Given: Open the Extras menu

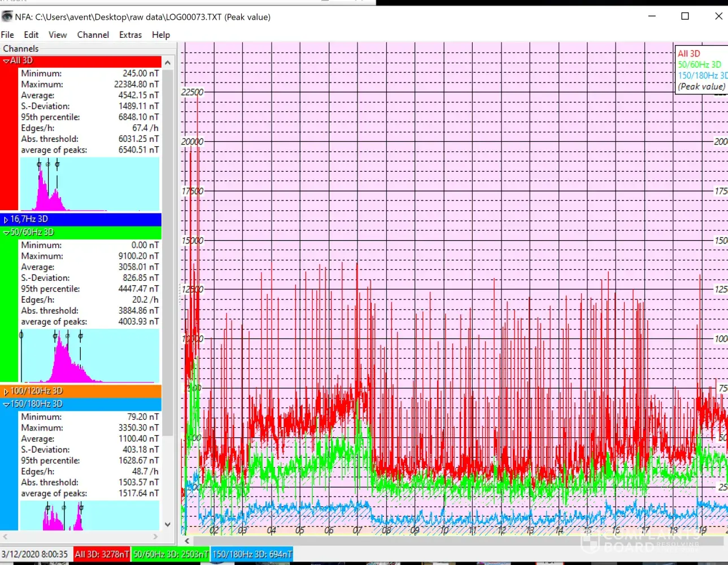Looking at the screenshot, I should (130, 34).
